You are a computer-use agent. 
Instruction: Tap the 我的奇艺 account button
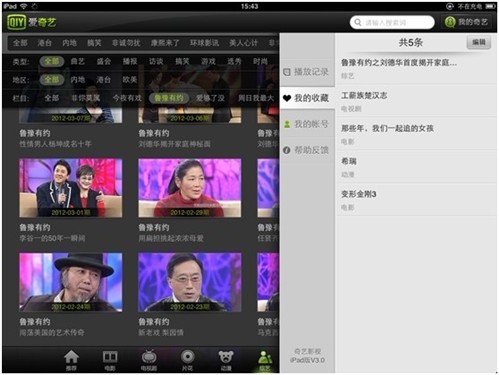pos(467,22)
